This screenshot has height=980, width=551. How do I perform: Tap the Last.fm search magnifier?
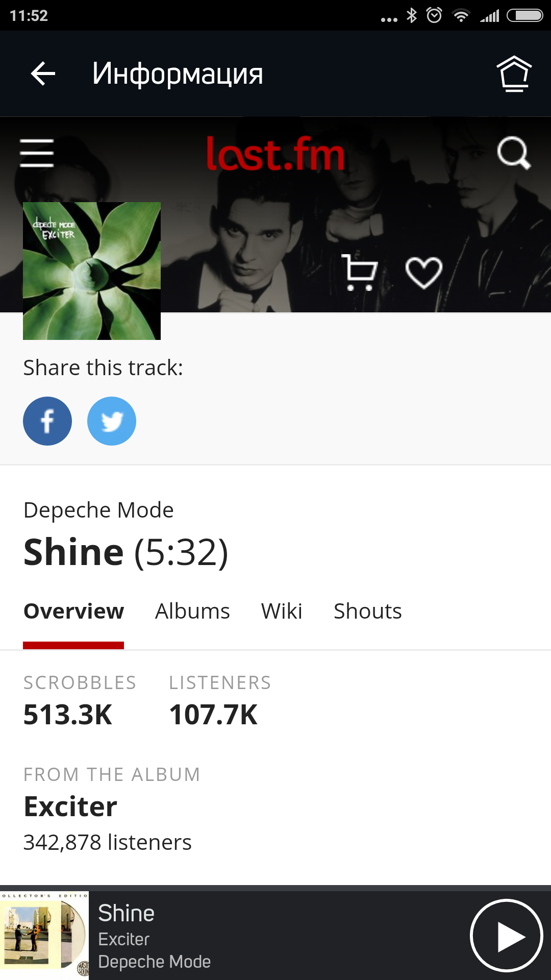[514, 153]
